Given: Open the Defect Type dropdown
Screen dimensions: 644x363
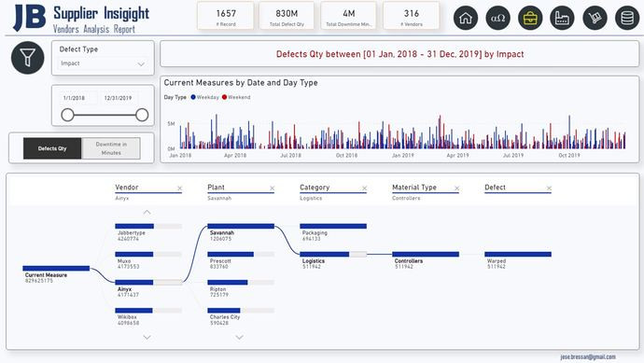Looking at the screenshot, I should 103,63.
